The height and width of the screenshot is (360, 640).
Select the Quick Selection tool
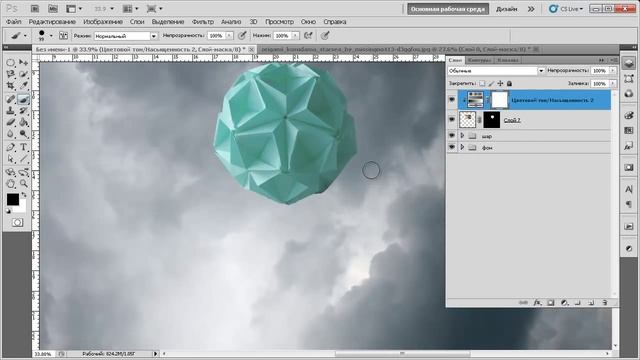point(23,74)
